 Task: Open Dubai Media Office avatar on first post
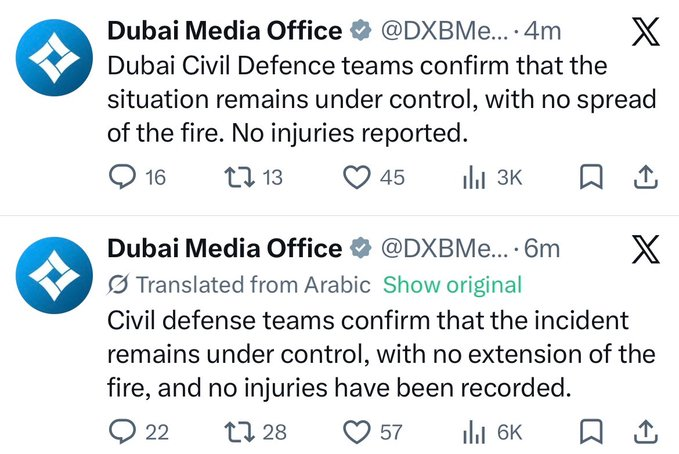pyautogui.click(x=54, y=58)
